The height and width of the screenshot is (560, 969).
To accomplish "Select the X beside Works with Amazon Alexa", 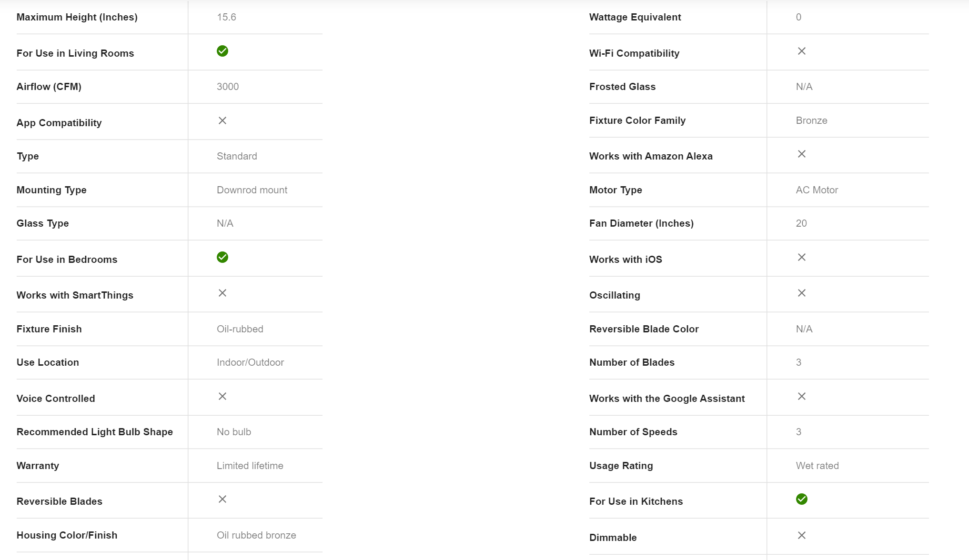I will click(x=802, y=154).
